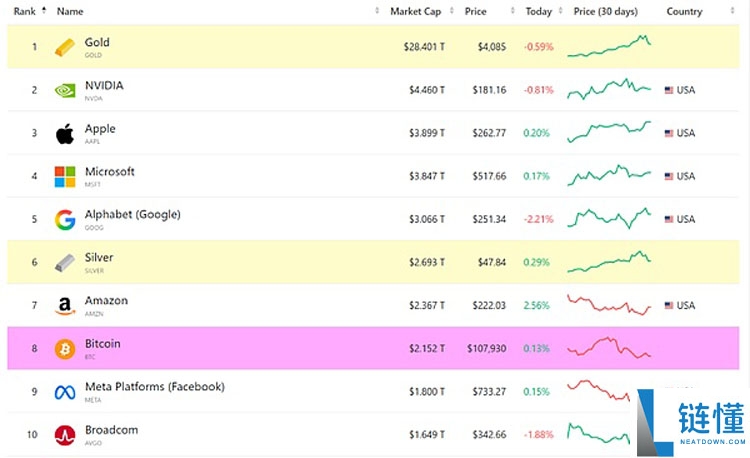Open the NVIDIA company link
This screenshot has width=750, height=458.
104,85
